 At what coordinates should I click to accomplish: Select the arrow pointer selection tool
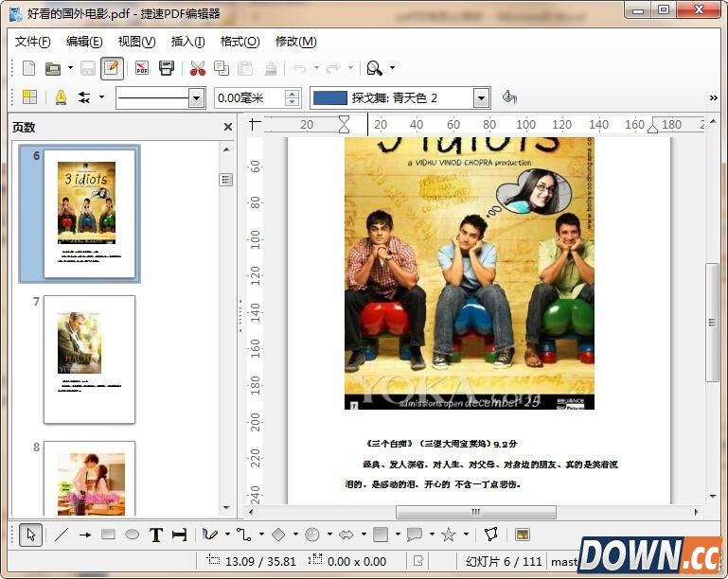(30, 535)
